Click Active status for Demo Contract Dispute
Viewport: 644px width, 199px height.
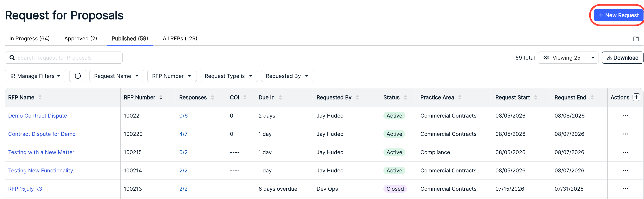394,116
